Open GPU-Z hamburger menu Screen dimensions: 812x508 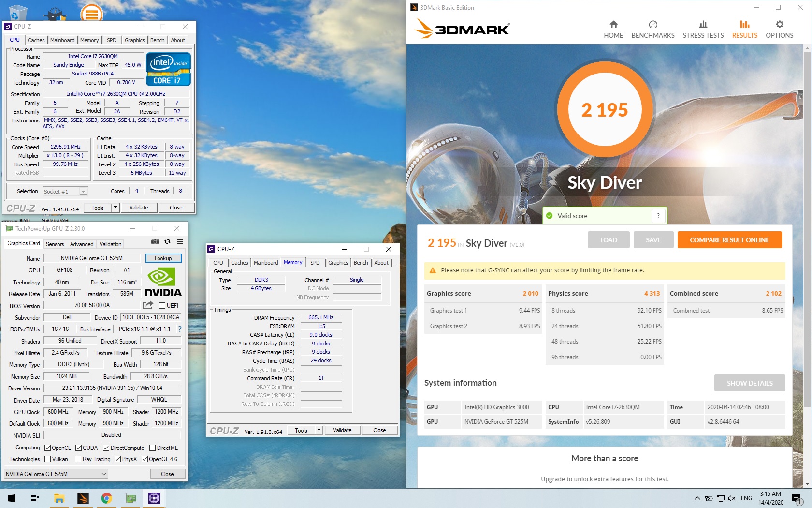(x=180, y=241)
